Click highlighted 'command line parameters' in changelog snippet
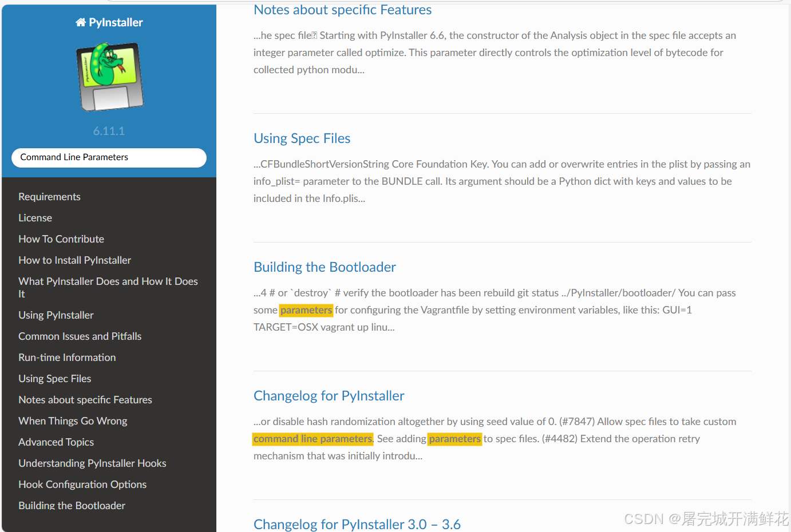791x532 pixels. [x=313, y=439]
